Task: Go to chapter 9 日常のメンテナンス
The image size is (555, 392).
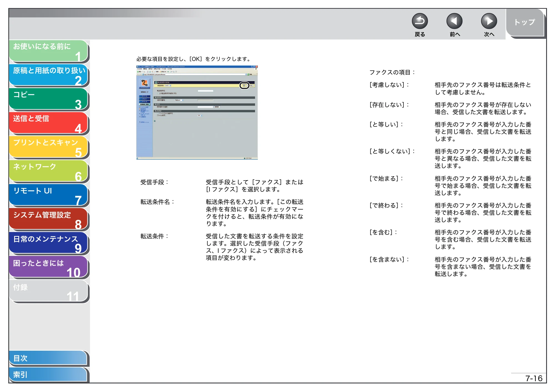Action: click(x=49, y=243)
